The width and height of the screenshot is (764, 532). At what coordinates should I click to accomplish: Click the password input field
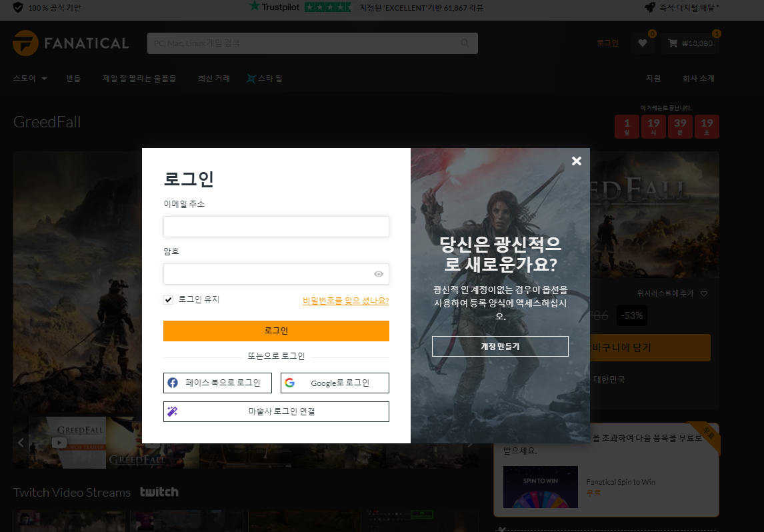(276, 274)
